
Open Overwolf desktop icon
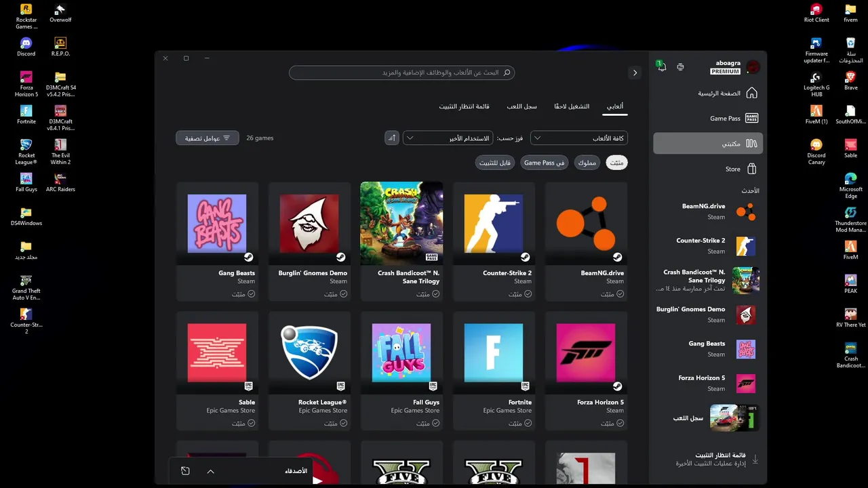(60, 13)
